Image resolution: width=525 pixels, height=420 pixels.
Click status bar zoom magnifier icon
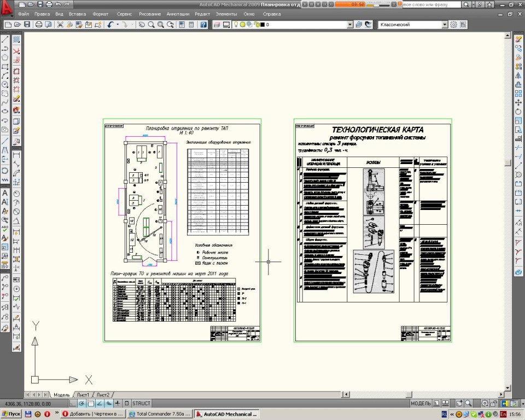point(469,403)
